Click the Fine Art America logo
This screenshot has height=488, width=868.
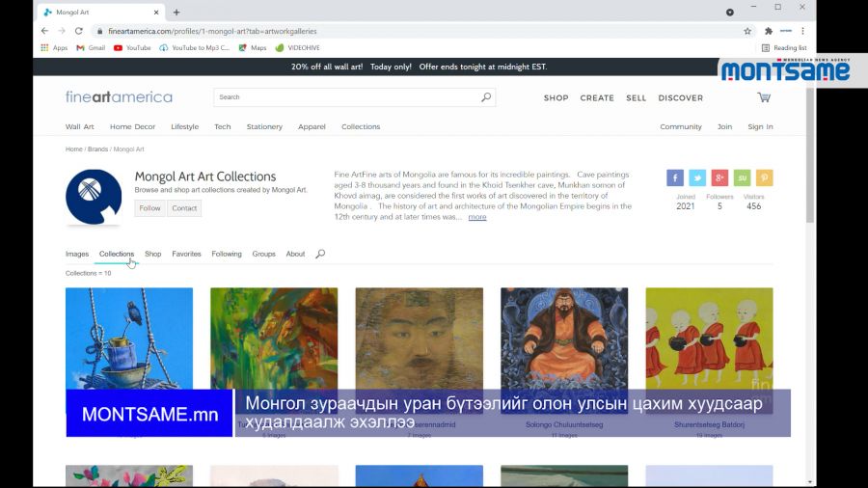pyautogui.click(x=119, y=96)
